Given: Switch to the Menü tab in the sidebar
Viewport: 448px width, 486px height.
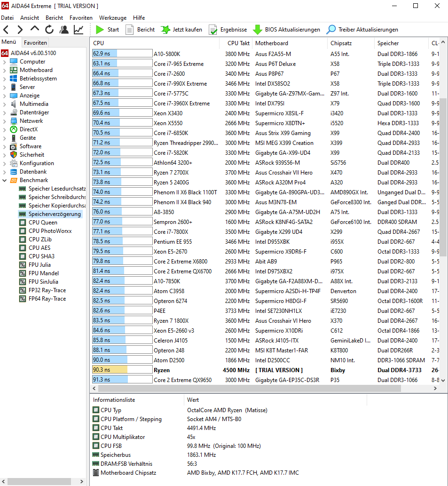Looking at the screenshot, I should point(9,42).
